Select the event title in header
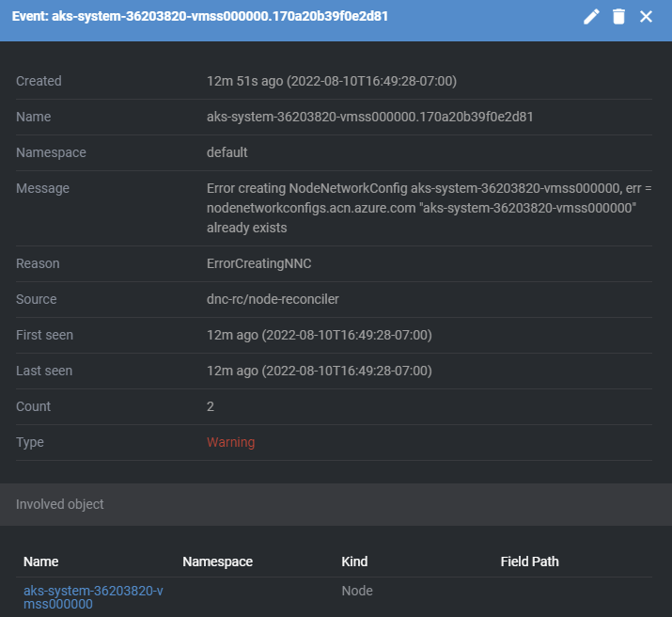The width and height of the screenshot is (672, 617). coord(199,16)
